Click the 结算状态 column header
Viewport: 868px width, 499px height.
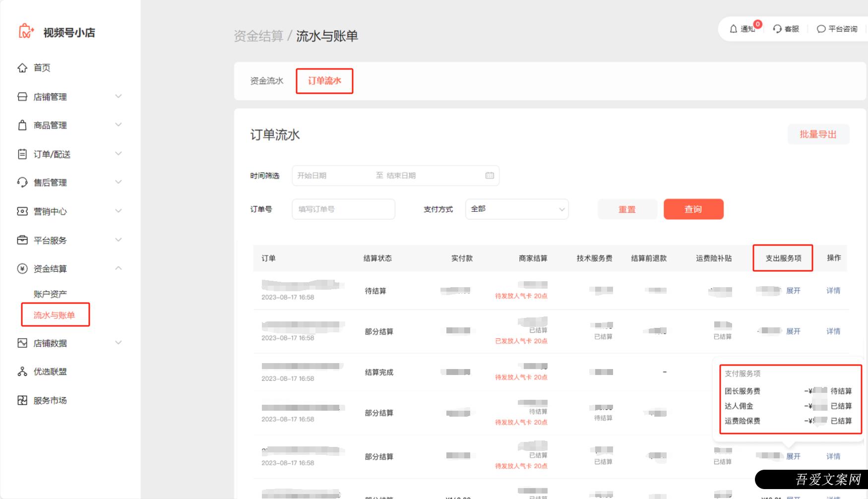tap(377, 258)
